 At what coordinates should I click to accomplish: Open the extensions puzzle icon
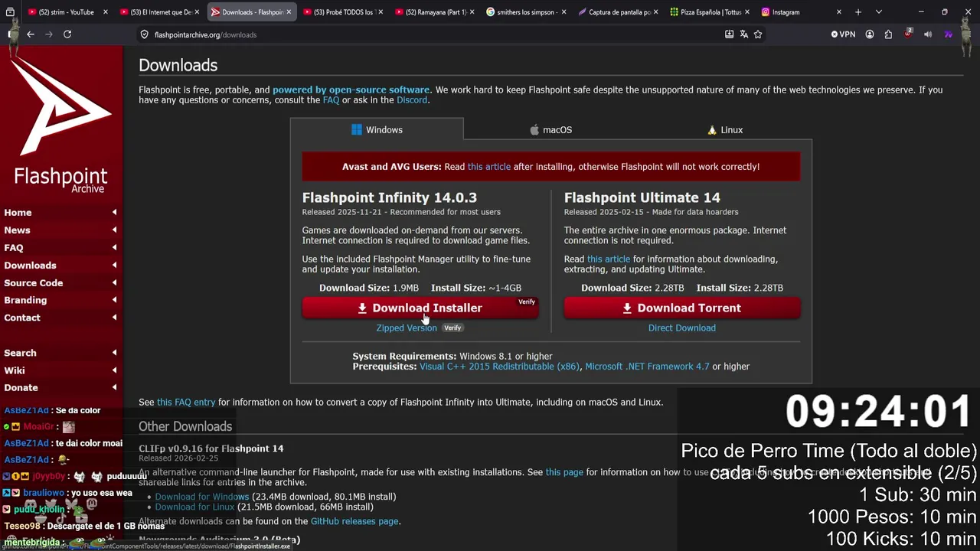tap(888, 34)
